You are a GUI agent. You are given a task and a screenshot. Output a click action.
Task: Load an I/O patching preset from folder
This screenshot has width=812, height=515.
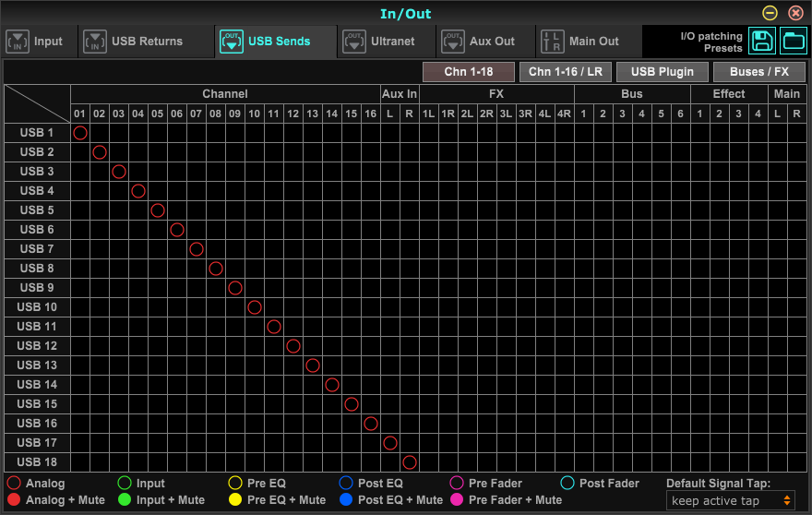tap(793, 41)
